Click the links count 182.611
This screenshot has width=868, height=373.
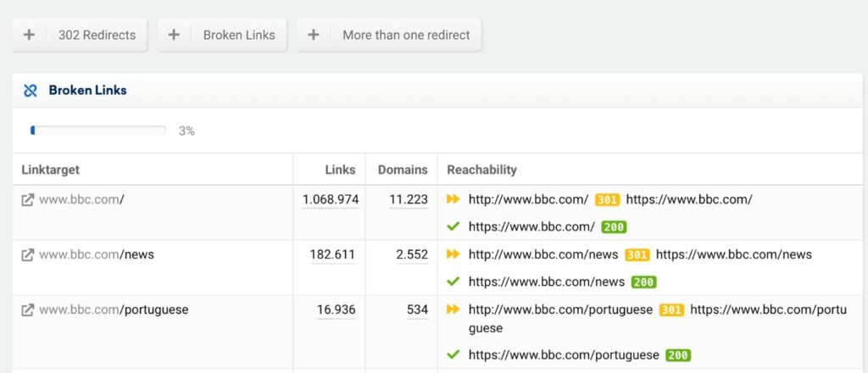click(x=332, y=254)
